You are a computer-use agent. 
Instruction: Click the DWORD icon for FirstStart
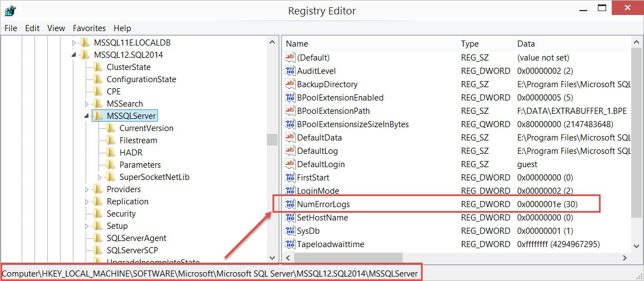tap(290, 177)
